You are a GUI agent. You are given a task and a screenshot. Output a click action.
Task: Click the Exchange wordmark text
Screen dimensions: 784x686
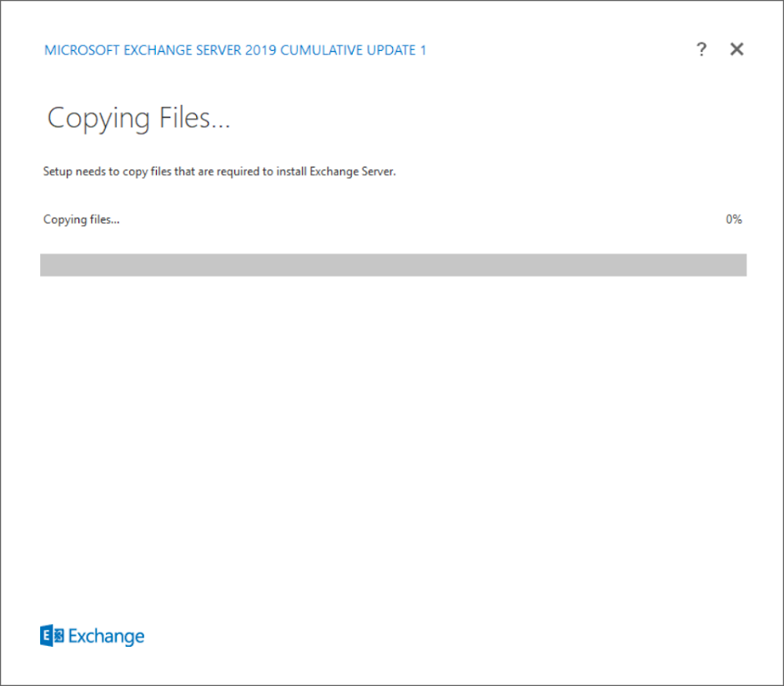coord(106,637)
